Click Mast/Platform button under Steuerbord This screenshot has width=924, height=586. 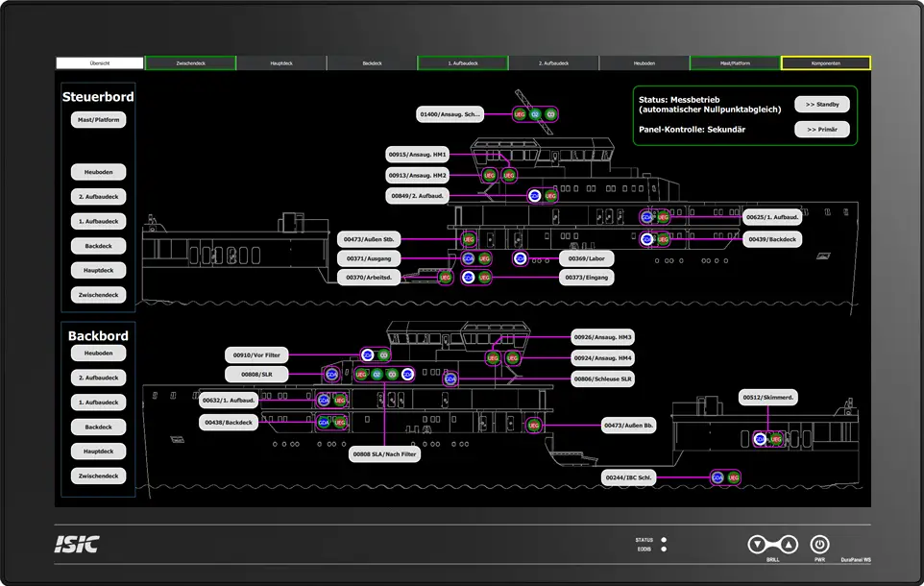pyautogui.click(x=98, y=120)
